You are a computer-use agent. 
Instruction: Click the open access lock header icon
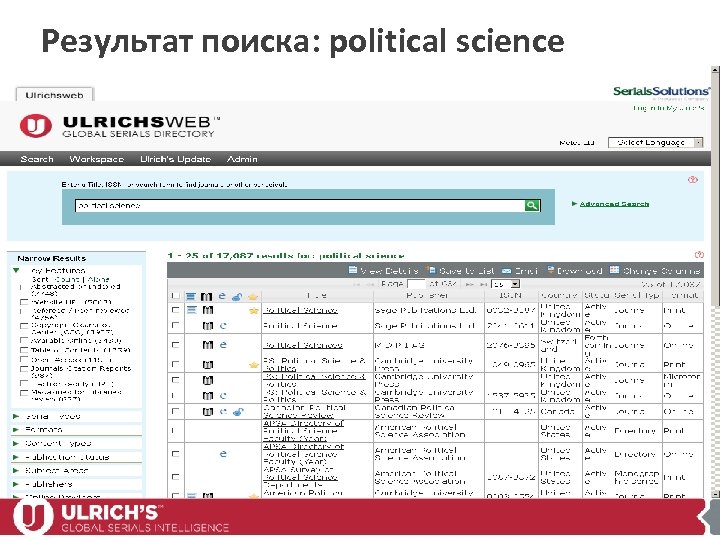click(x=237, y=297)
